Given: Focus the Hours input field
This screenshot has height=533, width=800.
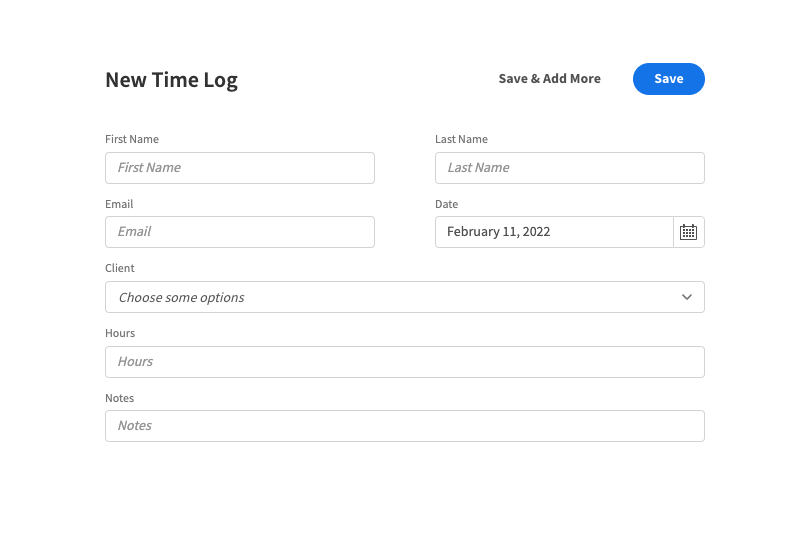Looking at the screenshot, I should (x=404, y=362).
